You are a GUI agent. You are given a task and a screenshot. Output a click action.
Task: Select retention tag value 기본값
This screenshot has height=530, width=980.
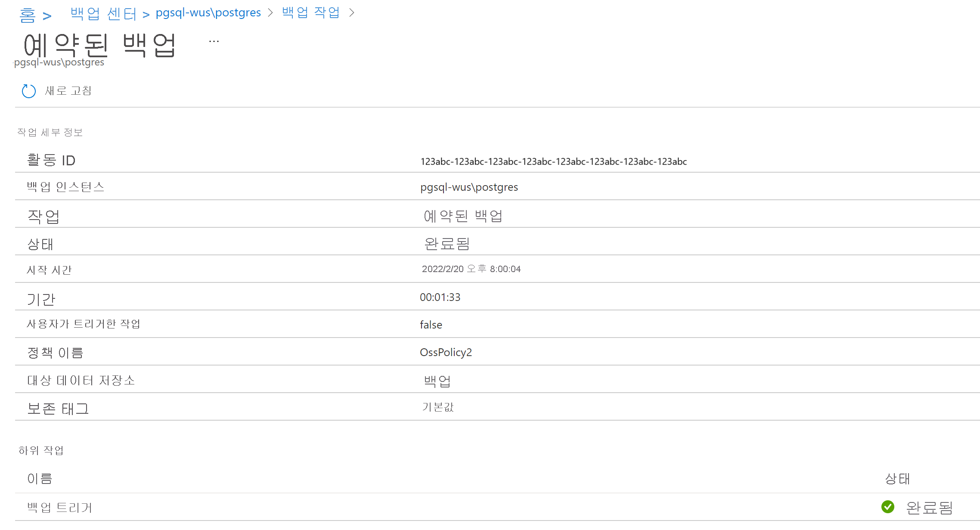point(438,407)
